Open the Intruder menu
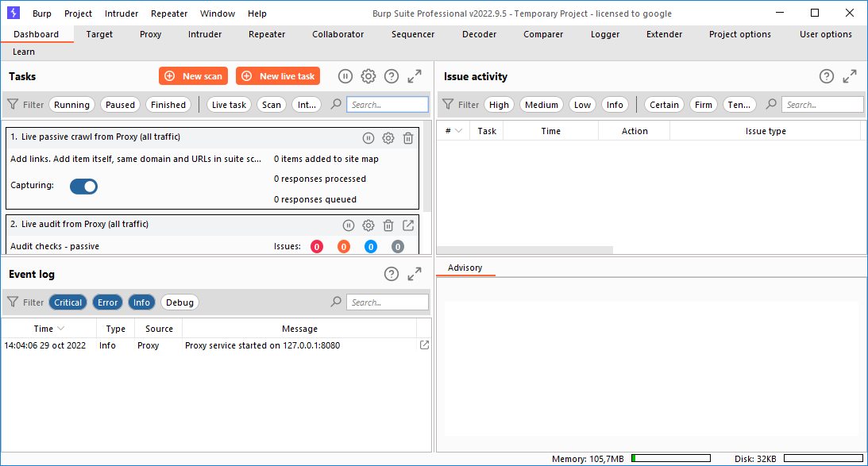868x466 pixels. [x=122, y=13]
